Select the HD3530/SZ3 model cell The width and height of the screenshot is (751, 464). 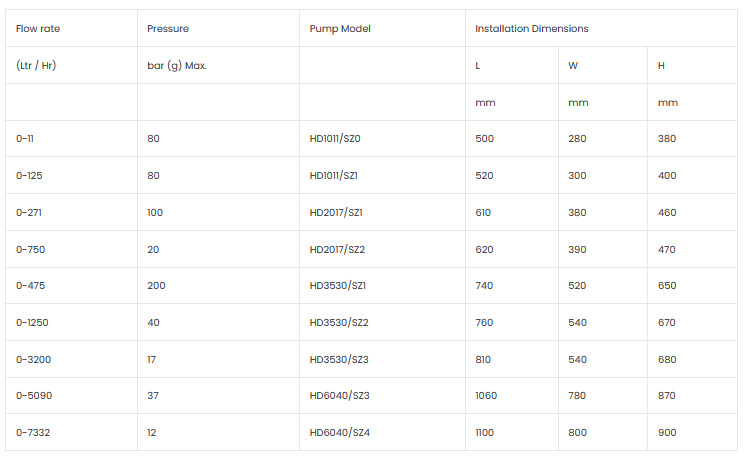pos(339,359)
